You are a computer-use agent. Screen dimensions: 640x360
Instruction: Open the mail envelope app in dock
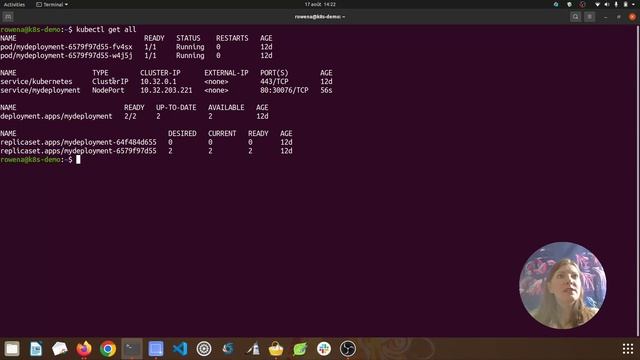pyautogui.click(x=60, y=349)
